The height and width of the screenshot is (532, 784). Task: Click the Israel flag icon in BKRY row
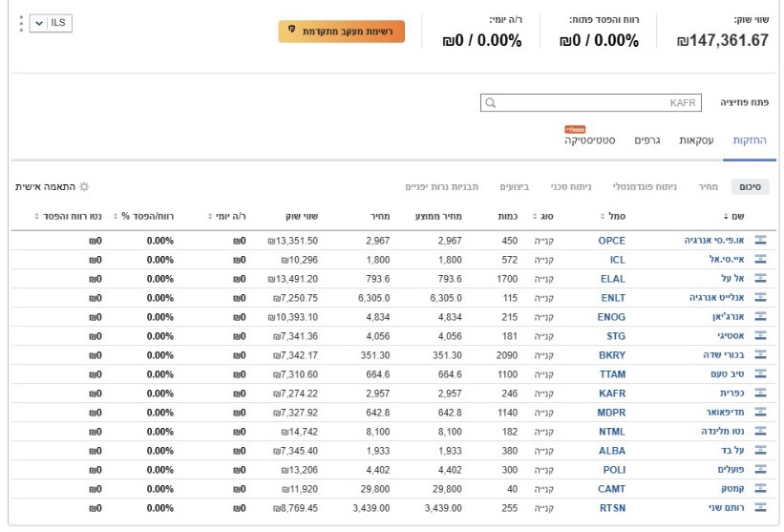[x=760, y=355]
